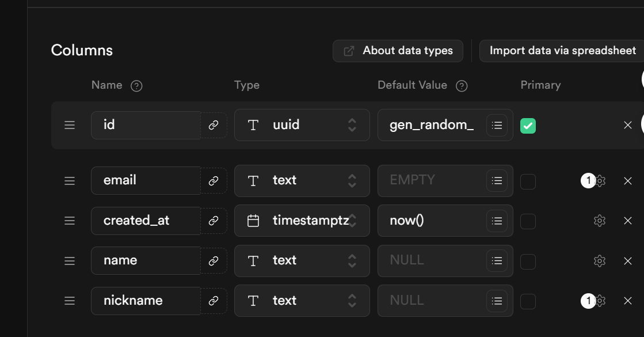The image size is (644, 337).
Task: Open the gear settings for created_at column
Action: click(600, 221)
